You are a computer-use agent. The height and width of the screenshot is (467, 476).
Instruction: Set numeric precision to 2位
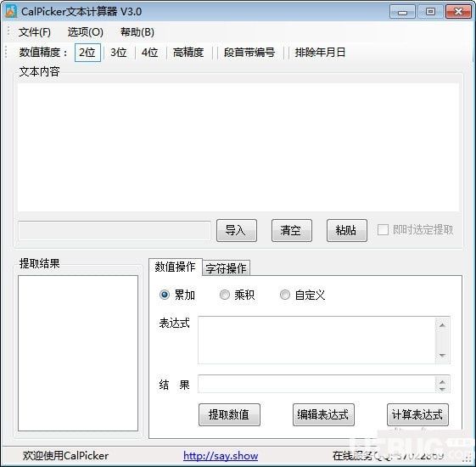[x=87, y=53]
